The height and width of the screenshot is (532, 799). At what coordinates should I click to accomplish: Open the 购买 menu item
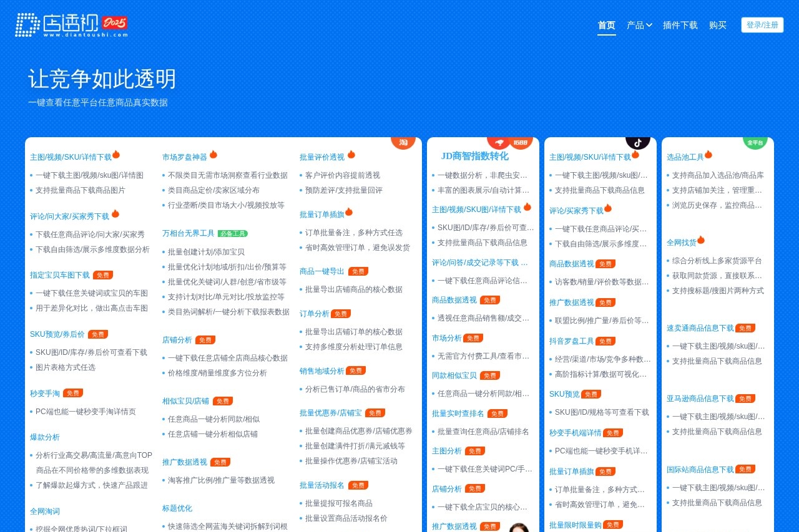click(x=718, y=26)
